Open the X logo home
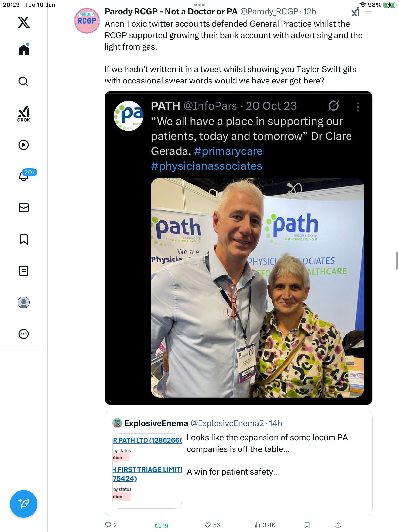This screenshot has height=532, width=399. [24, 22]
